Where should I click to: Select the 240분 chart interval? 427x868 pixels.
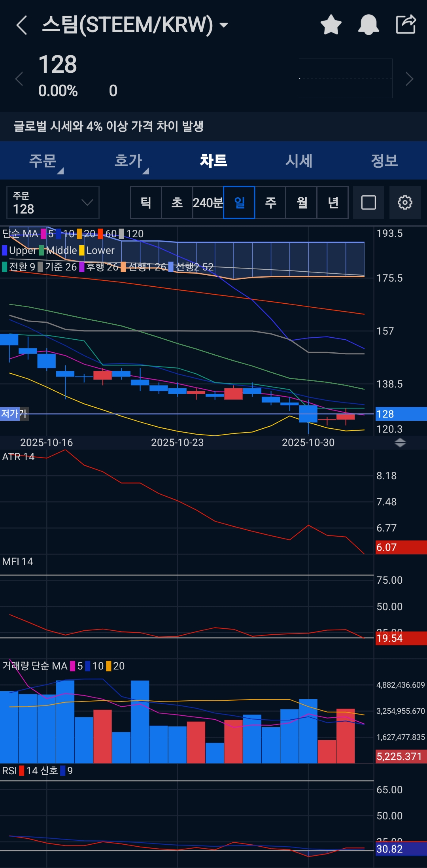pyautogui.click(x=208, y=202)
